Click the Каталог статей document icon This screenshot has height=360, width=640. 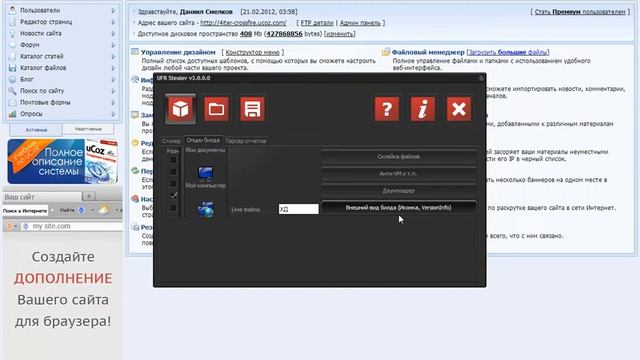pos(13,56)
